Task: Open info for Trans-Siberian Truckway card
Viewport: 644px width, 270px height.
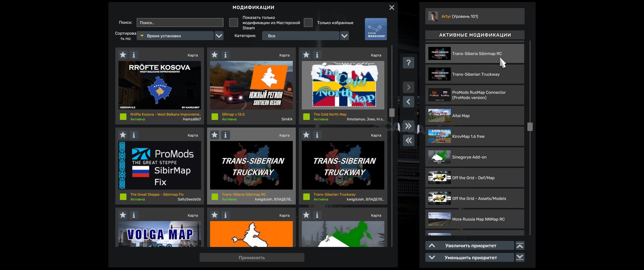Action: coord(317,135)
